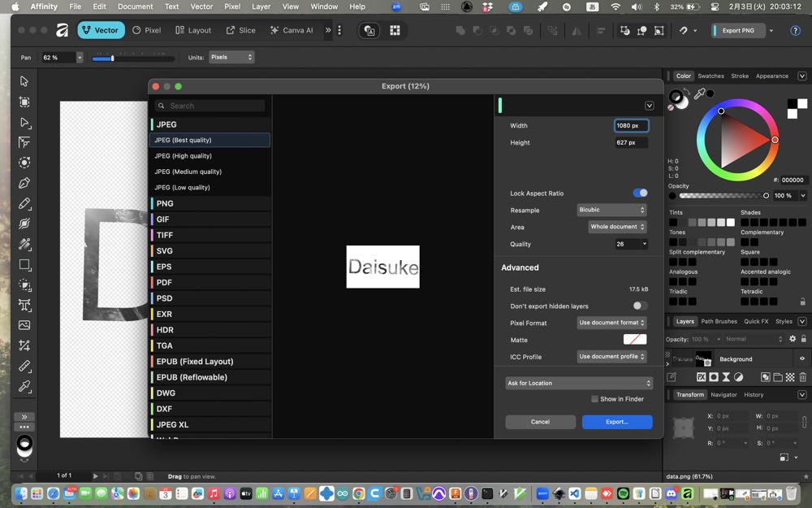812x508 pixels.
Task: Select PNG format in export list
Action: (x=210, y=204)
